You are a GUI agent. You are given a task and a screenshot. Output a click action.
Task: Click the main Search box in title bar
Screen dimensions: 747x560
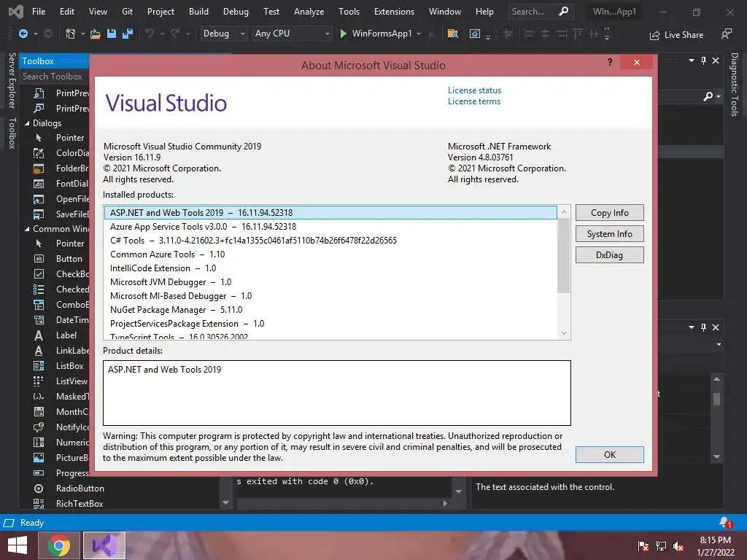(541, 12)
